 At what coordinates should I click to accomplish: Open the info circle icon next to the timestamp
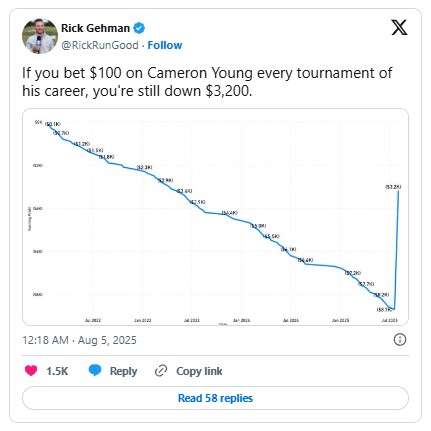click(400, 340)
